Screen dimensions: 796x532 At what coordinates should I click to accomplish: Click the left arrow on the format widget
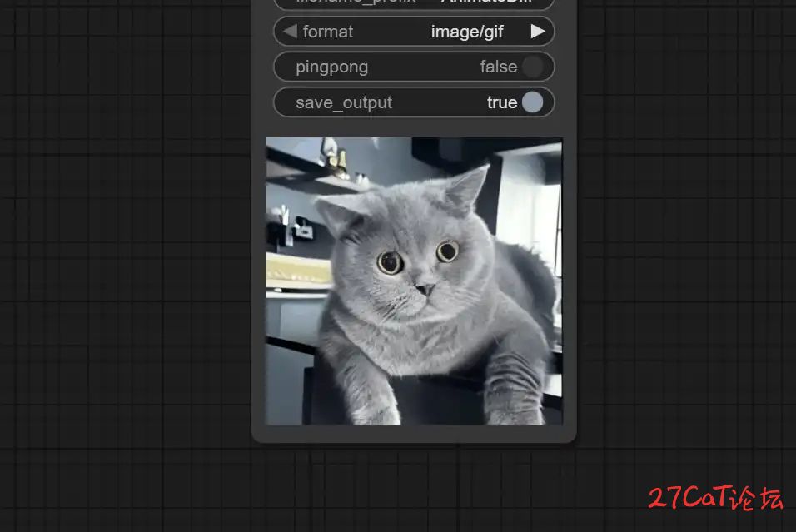click(290, 32)
